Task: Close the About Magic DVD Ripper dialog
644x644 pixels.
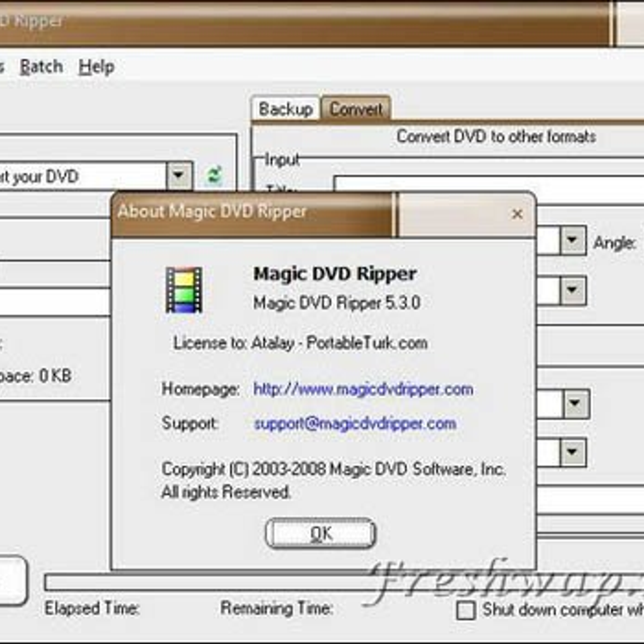Action: (x=517, y=214)
